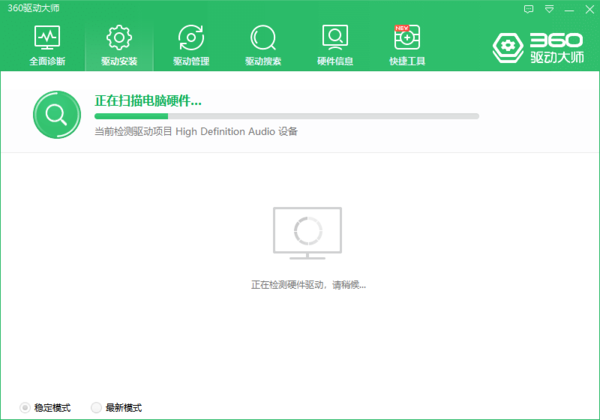Click the 360驱动大师 logo
Viewport: 600px width, 420px height.
point(538,46)
